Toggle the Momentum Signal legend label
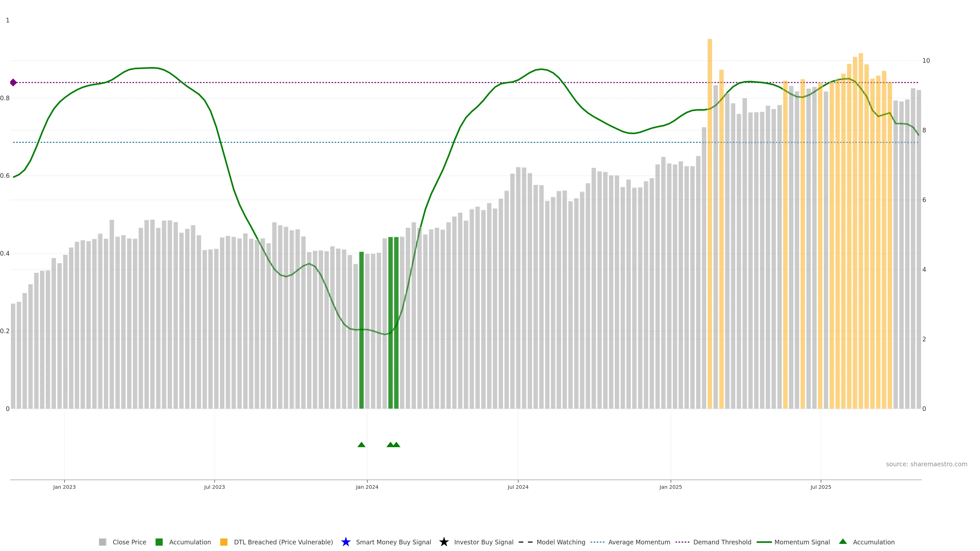Viewport: 980px width, 551px height. tap(802, 542)
